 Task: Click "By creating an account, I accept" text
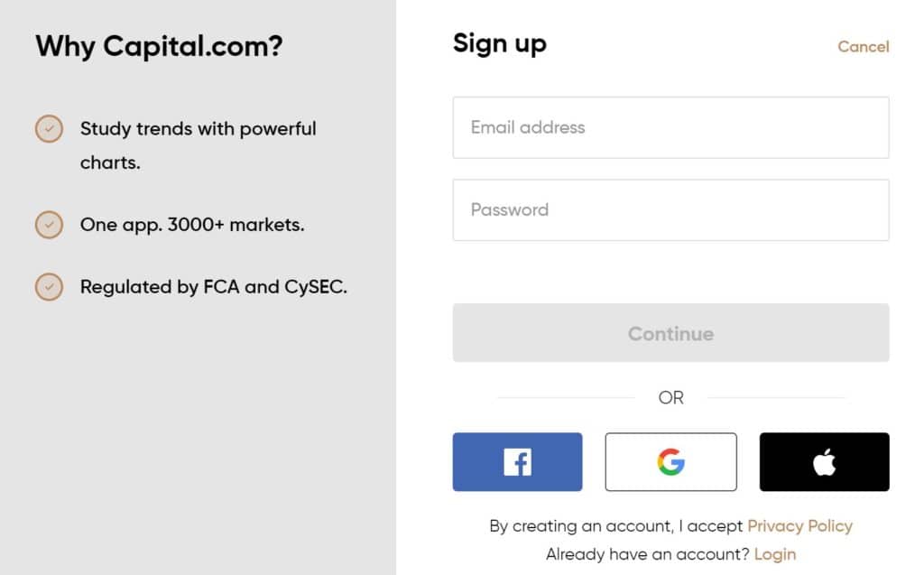pyautogui.click(x=616, y=525)
